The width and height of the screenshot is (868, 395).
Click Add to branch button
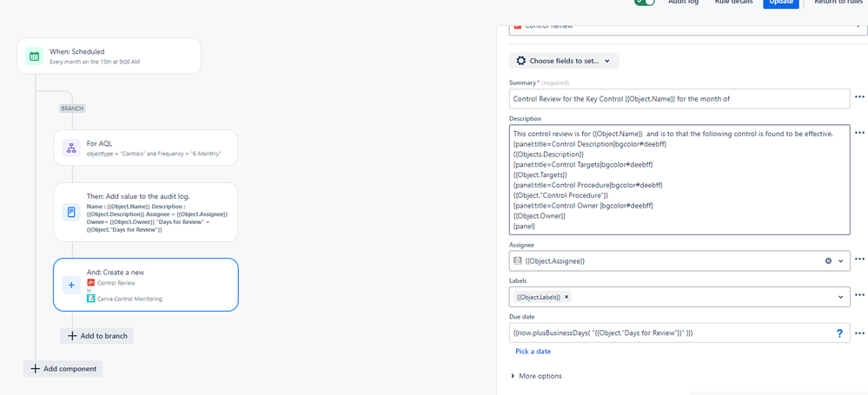96,336
